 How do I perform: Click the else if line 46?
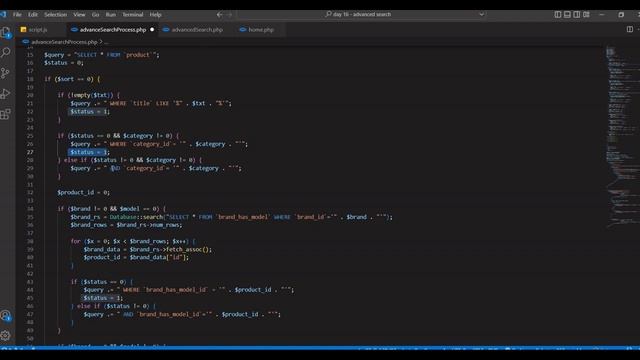tap(113, 306)
